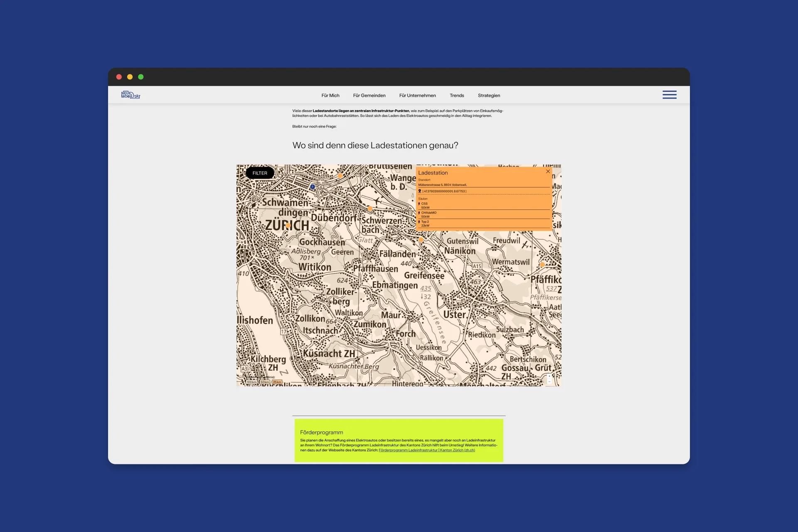This screenshot has height=532, width=798.
Task: Click the map zoom in plus button
Action: 549,376
